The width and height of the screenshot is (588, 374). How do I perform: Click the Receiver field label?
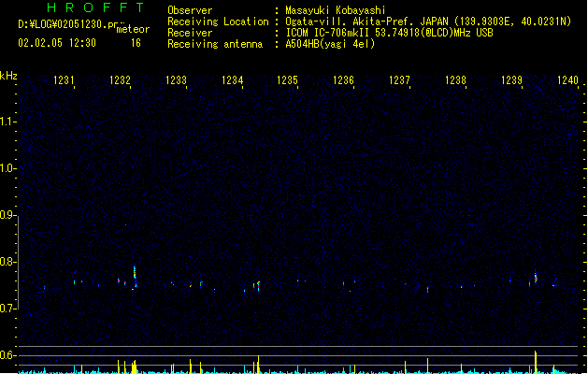[190, 33]
